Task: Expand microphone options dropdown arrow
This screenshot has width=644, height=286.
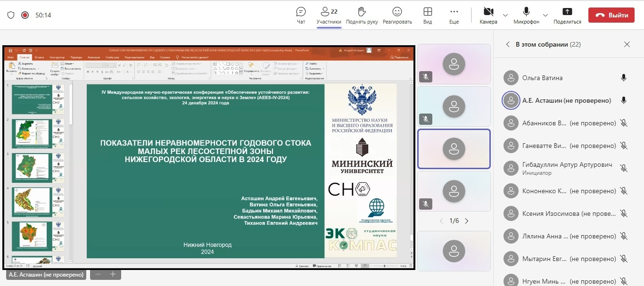Action: pyautogui.click(x=545, y=15)
